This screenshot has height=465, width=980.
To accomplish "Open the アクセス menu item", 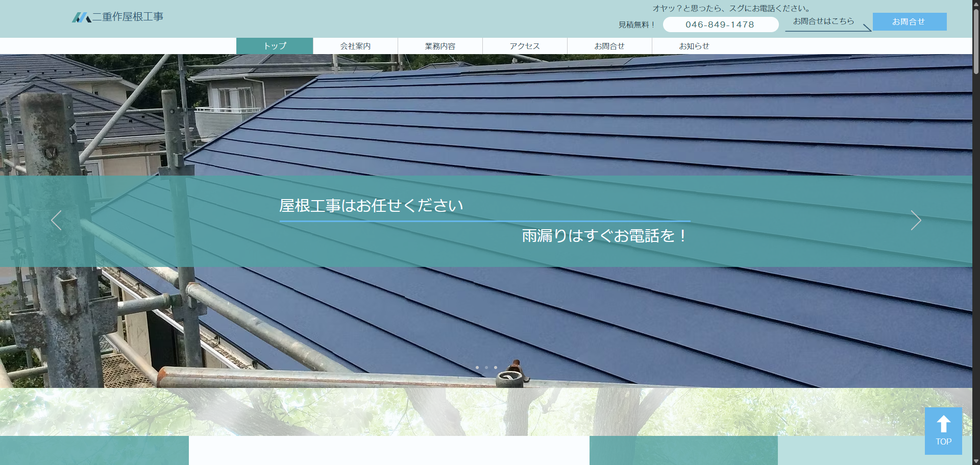I will click(525, 46).
